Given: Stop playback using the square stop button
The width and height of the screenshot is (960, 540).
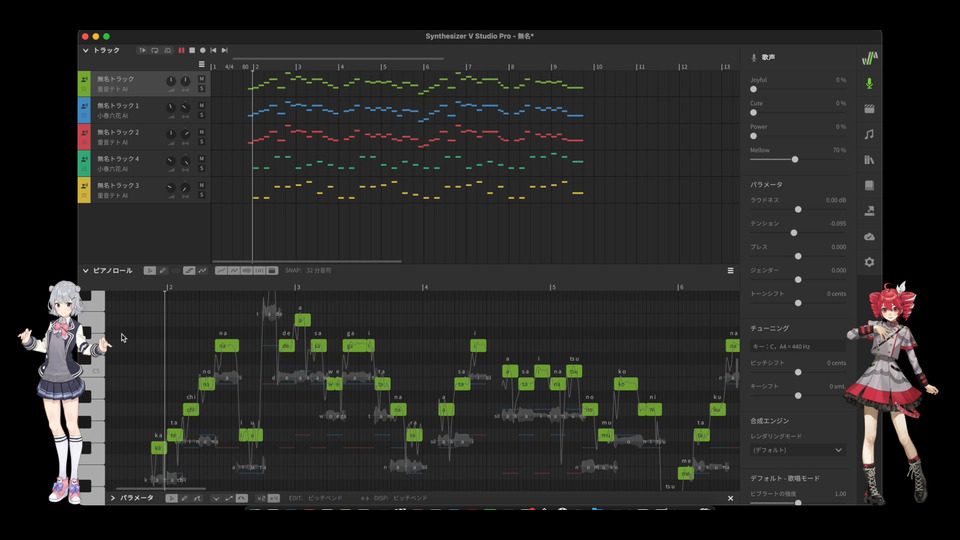Looking at the screenshot, I should tap(192, 50).
